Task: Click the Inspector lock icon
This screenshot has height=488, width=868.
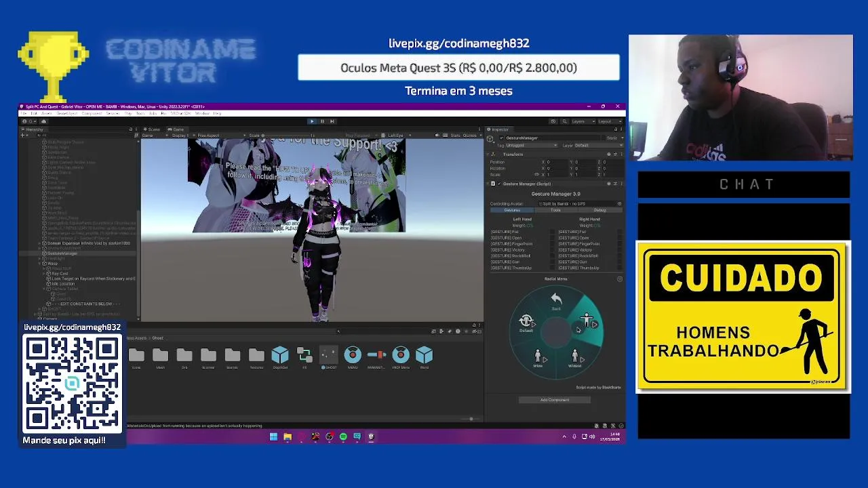Action: point(615,129)
